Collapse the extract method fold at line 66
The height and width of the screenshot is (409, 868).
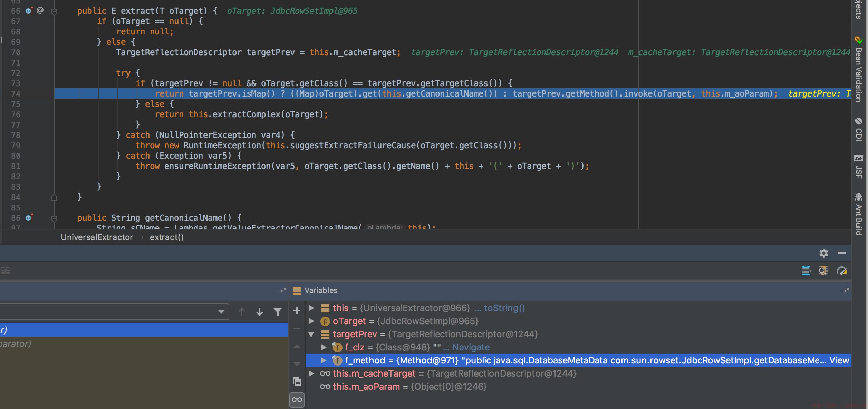(x=54, y=11)
